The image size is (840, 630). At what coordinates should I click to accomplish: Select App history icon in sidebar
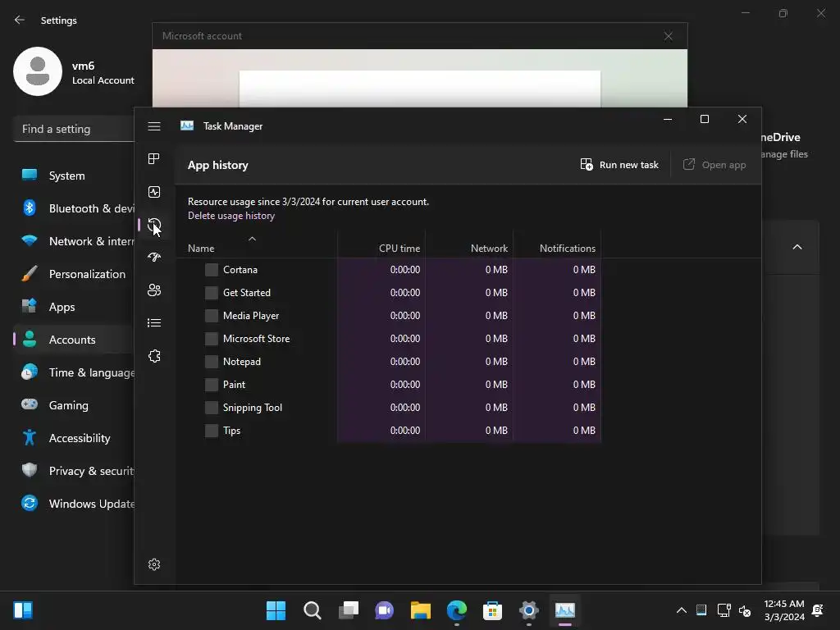tap(154, 225)
